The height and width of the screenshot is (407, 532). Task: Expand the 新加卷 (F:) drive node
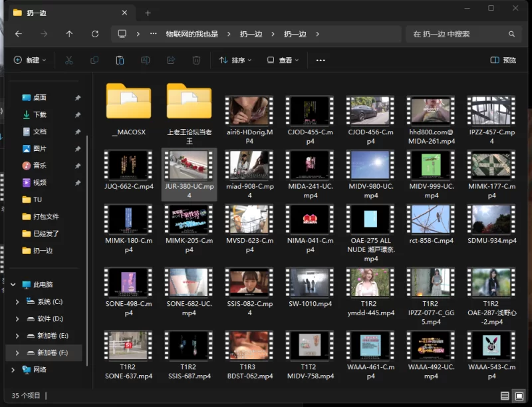pos(17,352)
